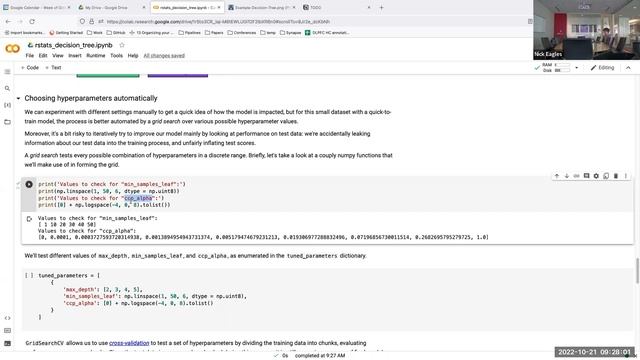This screenshot has width=640, height=360.
Task: Move the selected cell up
Action: click(557, 176)
